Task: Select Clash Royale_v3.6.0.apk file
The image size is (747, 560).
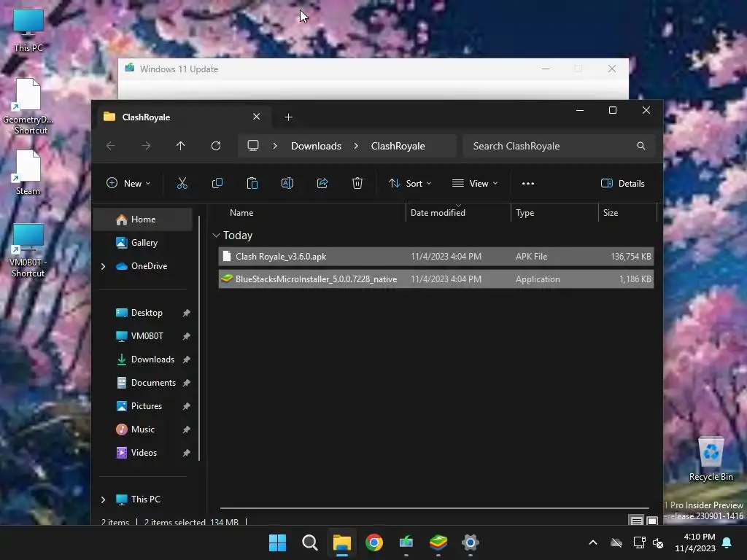Action: pos(436,257)
